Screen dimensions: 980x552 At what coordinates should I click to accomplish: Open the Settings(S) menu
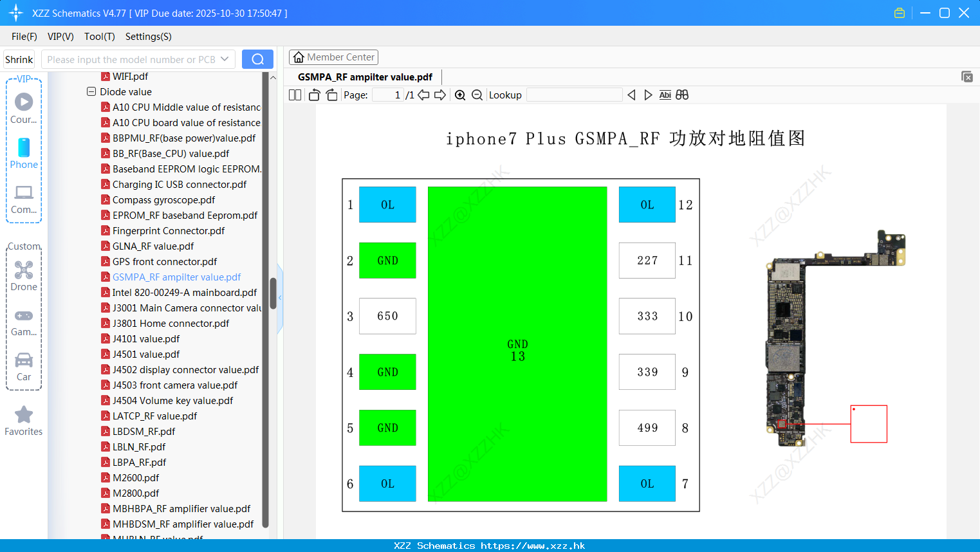click(149, 37)
